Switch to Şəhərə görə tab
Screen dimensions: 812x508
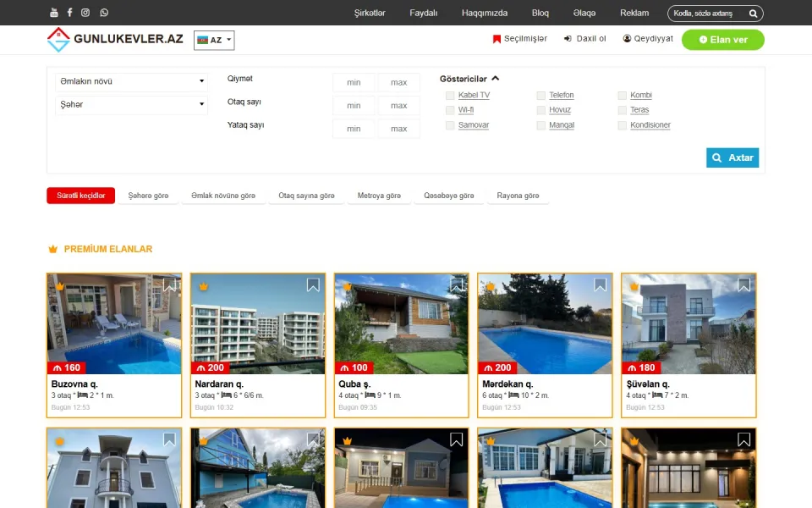(x=148, y=196)
